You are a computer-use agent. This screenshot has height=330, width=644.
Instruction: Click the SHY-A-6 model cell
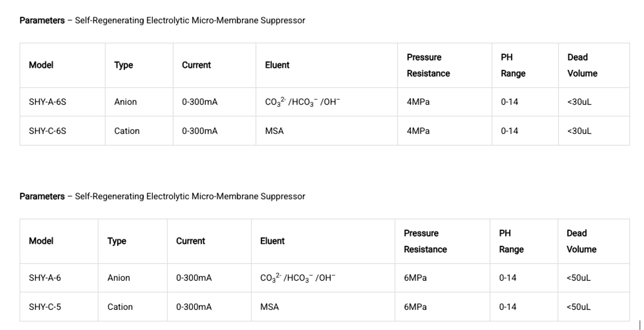click(45, 278)
